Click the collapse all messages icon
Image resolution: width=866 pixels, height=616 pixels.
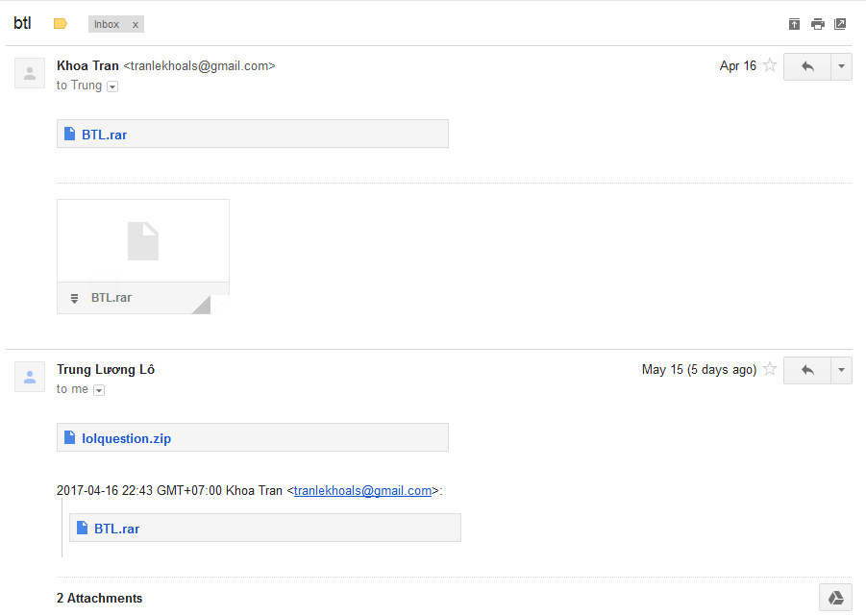pyautogui.click(x=794, y=24)
